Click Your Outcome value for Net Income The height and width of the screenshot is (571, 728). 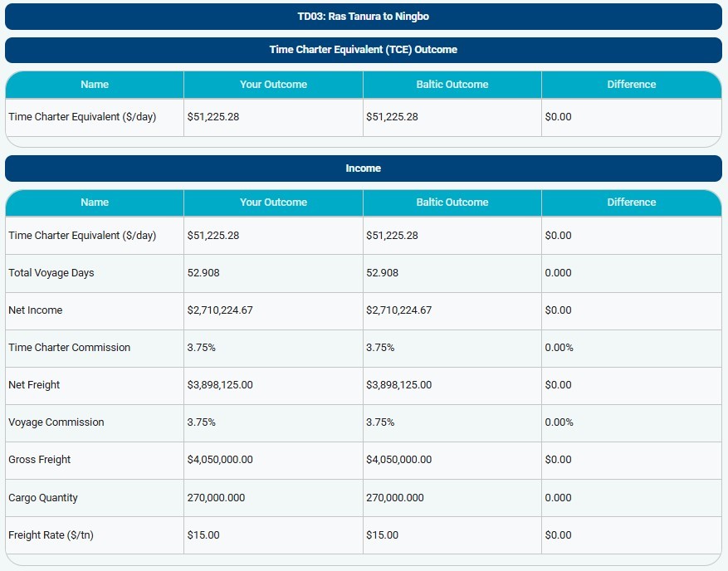[220, 310]
